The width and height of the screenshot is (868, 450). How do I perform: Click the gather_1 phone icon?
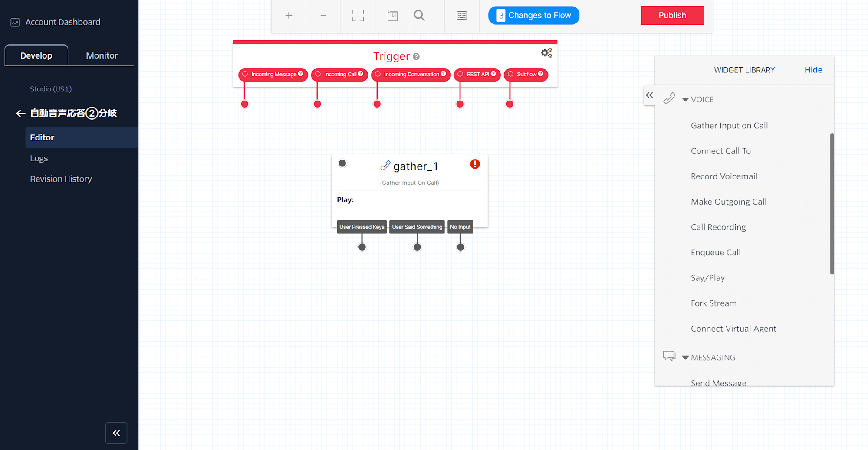385,166
